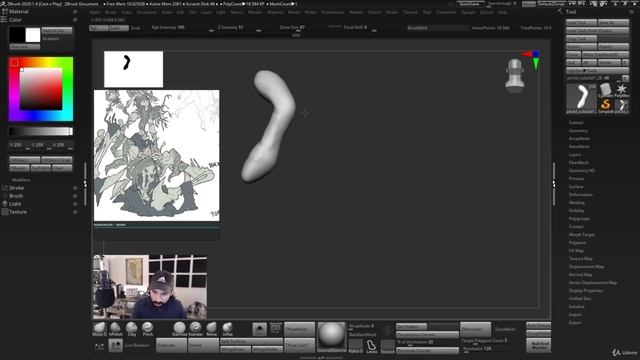This screenshot has width=640, height=360.
Task: Toggle the Gradient color option
Action: [x=51, y=38]
